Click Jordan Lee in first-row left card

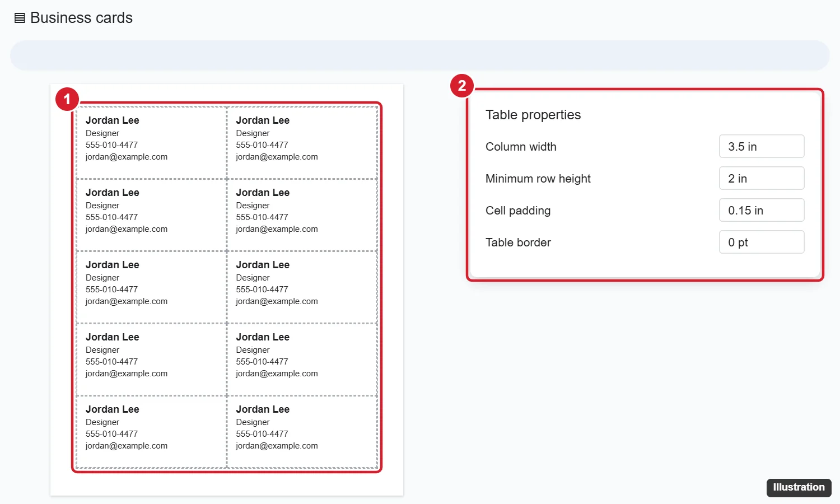[x=113, y=120]
